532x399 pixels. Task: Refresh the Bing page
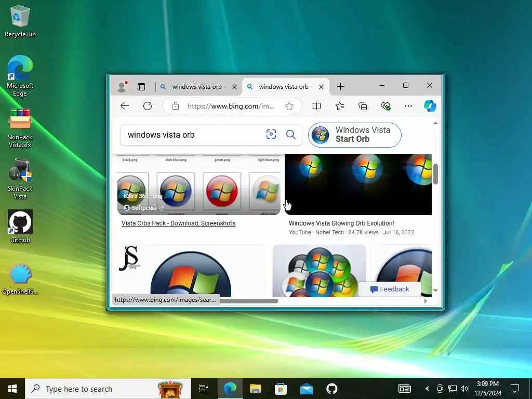pos(148,106)
